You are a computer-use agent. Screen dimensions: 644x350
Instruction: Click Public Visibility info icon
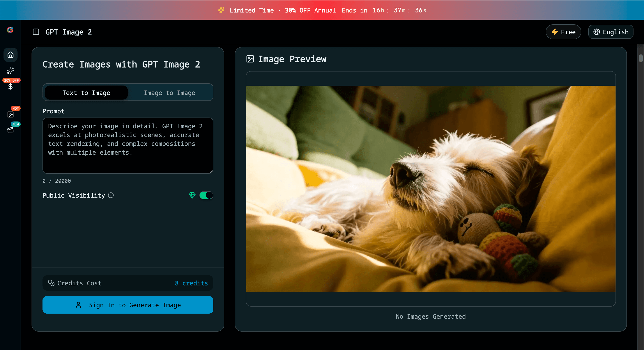[x=111, y=195]
